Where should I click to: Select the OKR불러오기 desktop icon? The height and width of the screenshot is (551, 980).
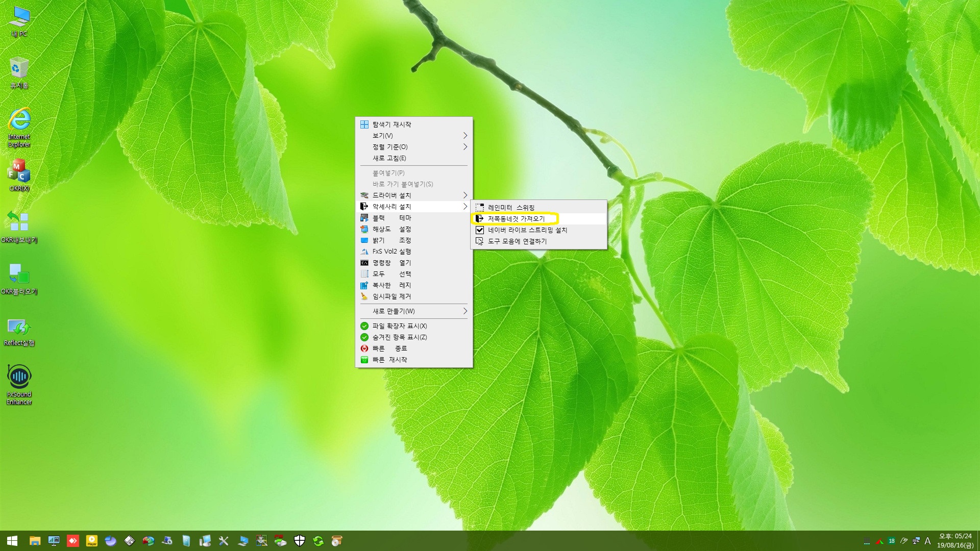point(19,279)
